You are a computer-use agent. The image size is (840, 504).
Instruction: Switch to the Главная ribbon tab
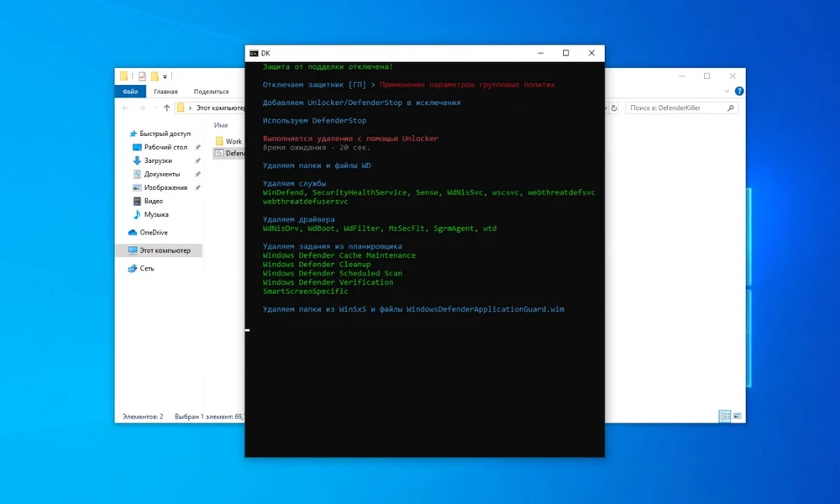165,92
